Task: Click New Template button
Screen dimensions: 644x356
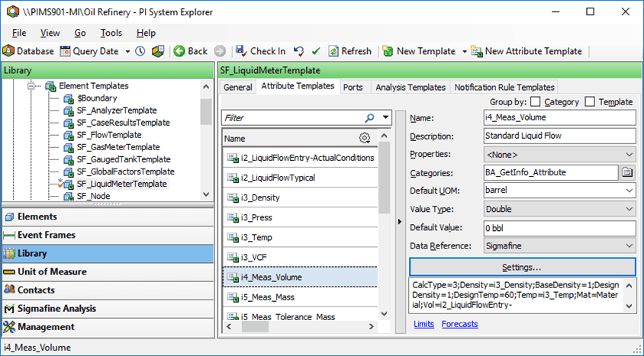Action: tap(419, 51)
